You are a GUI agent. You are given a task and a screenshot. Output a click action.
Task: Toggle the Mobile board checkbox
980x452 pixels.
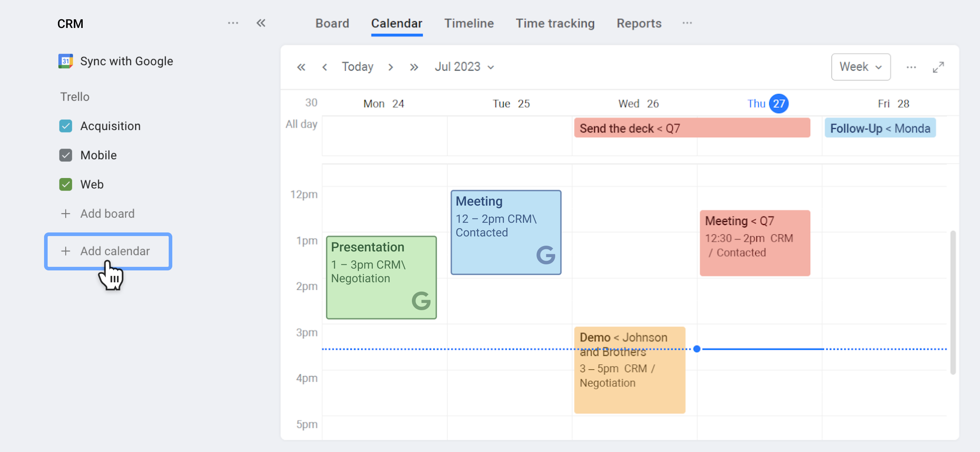pyautogui.click(x=66, y=155)
